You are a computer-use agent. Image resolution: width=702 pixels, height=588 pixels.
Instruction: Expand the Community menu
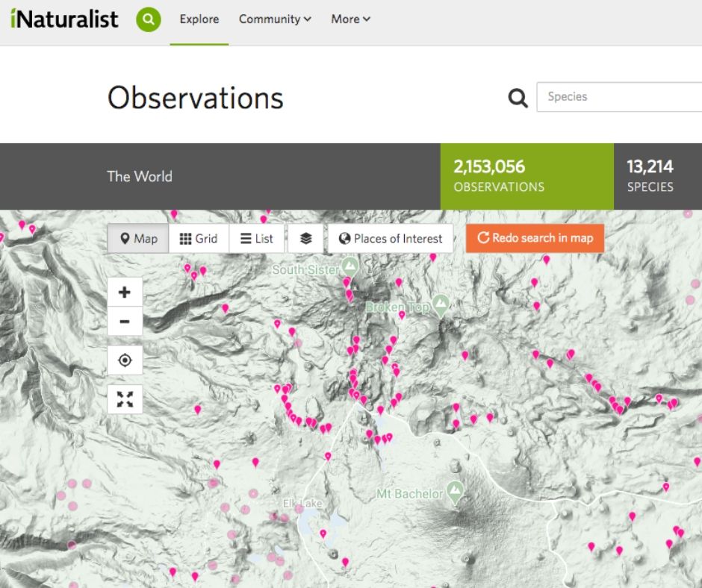pos(275,19)
